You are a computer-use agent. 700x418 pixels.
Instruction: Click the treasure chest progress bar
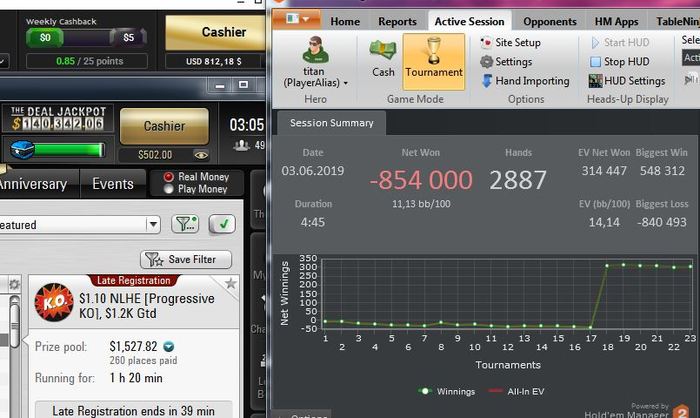click(x=58, y=150)
